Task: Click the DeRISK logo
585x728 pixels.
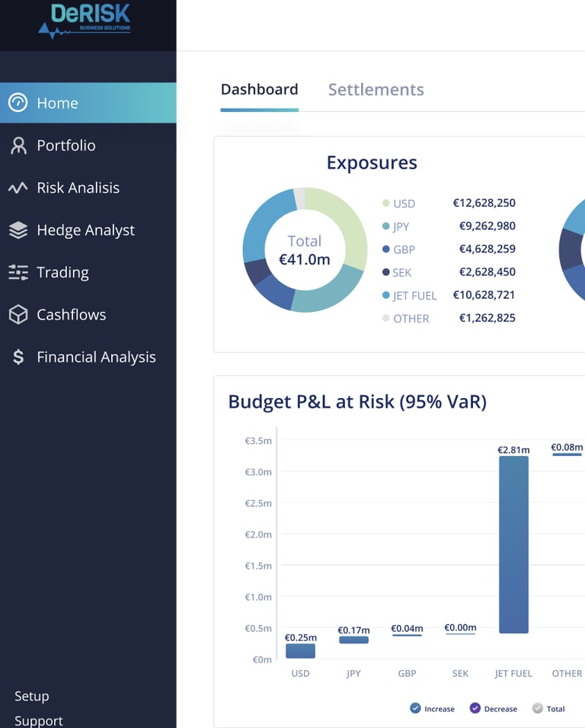Action: click(x=85, y=21)
